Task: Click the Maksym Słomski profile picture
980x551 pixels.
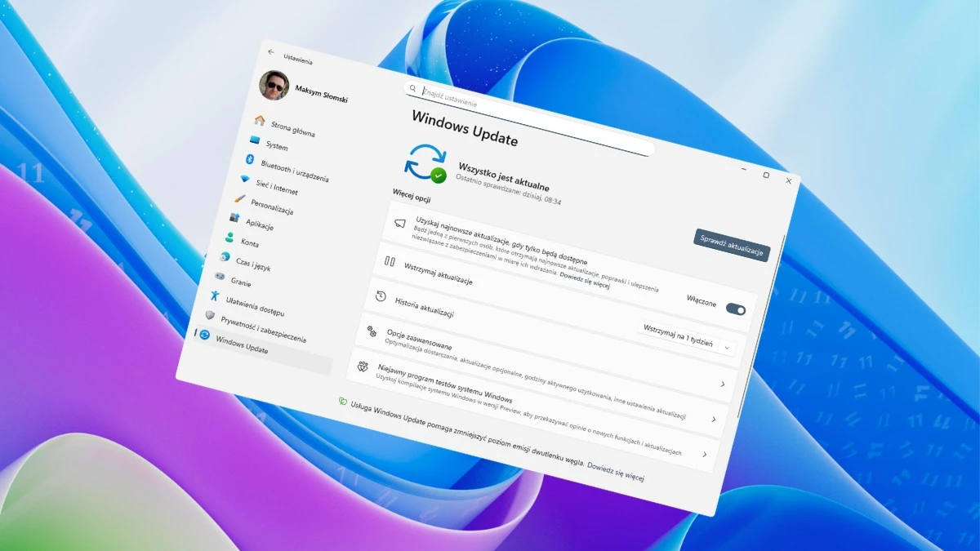Action: click(275, 86)
